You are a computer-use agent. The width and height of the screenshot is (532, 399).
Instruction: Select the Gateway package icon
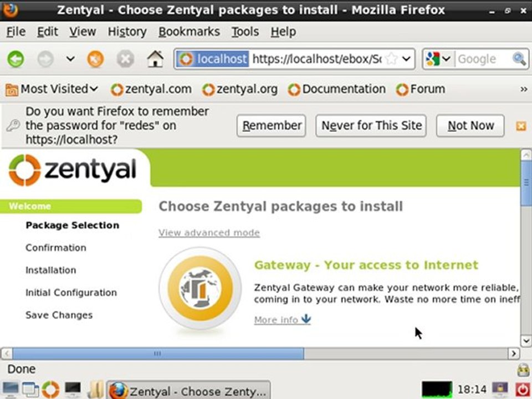(200, 289)
